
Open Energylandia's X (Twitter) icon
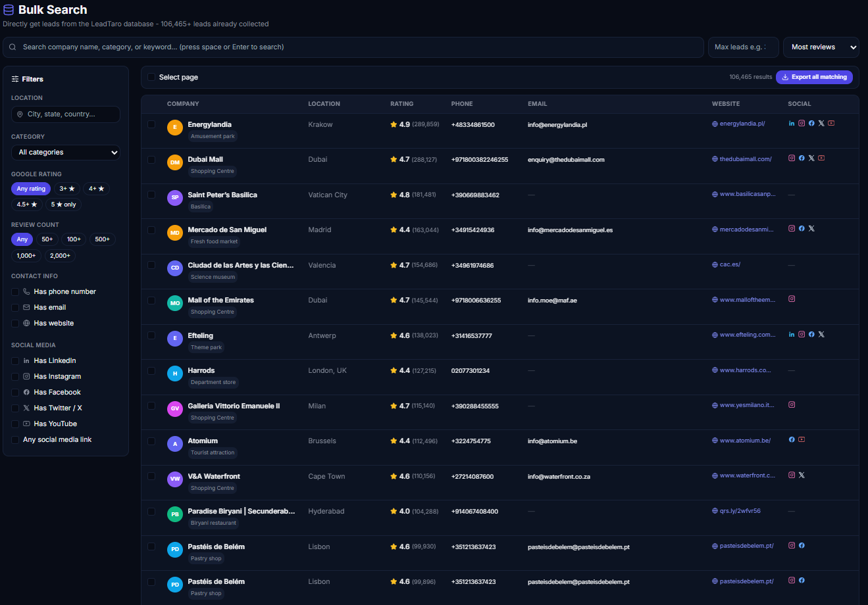pyautogui.click(x=821, y=124)
